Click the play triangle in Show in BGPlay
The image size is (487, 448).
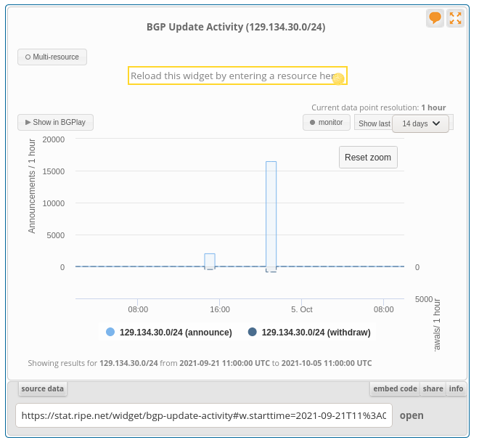[28, 123]
